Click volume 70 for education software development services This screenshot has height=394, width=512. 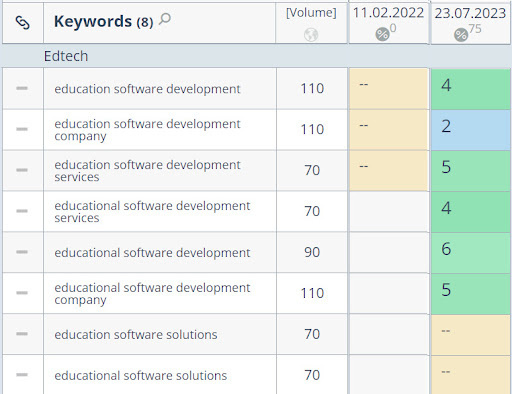(312, 170)
